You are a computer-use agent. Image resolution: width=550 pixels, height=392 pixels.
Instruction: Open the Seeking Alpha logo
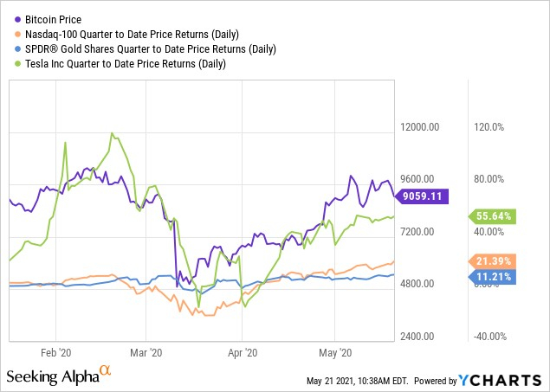pos(52,377)
